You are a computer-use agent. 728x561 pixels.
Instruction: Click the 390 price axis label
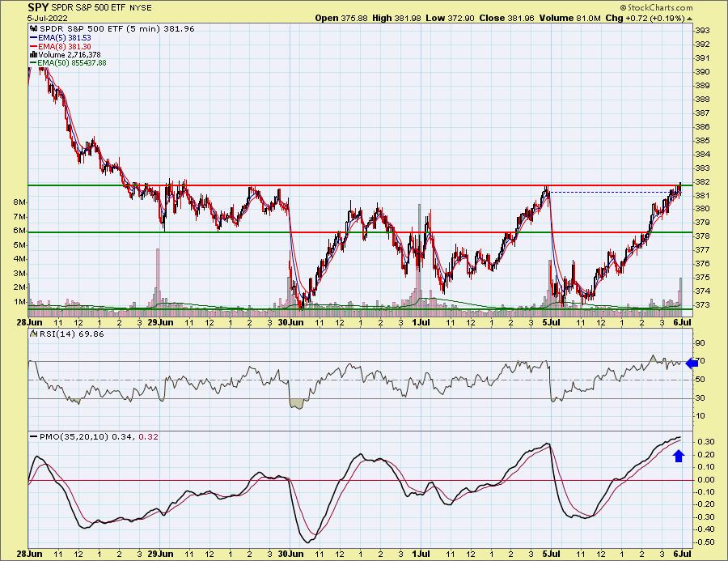coord(702,72)
